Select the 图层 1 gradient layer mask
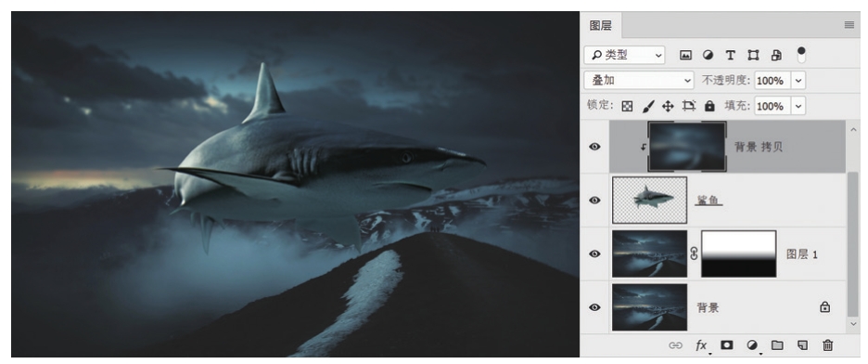Viewport: 868px width, 364px height. click(x=738, y=253)
